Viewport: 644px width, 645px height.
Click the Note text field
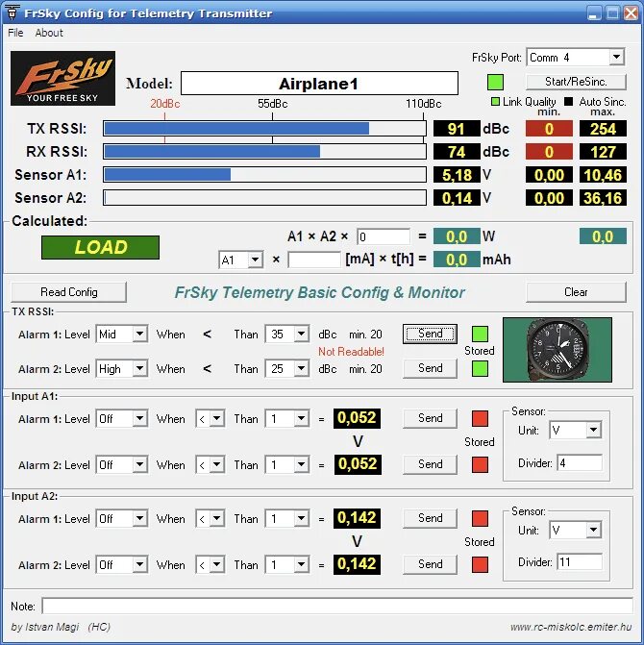(337, 606)
